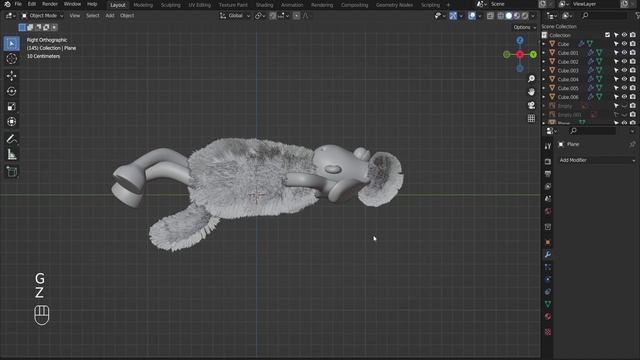
Task: Open the Physics properties tab
Action: click(x=548, y=279)
